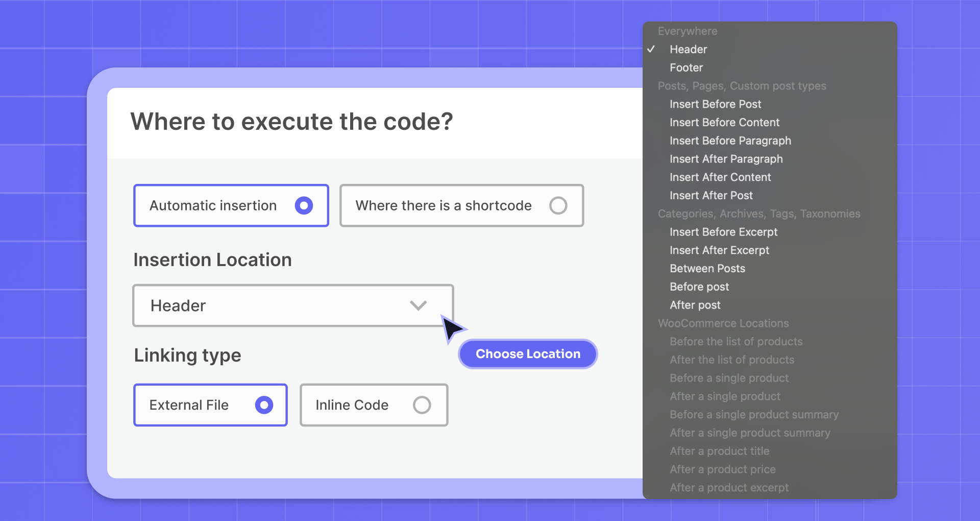Select After post in the list
The width and height of the screenshot is (980, 521).
point(695,305)
